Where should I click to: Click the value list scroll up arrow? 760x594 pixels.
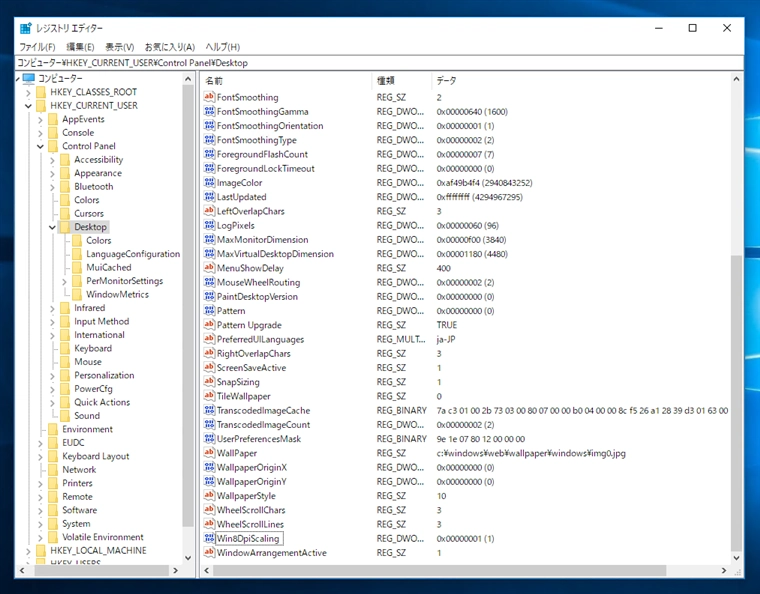coord(736,78)
